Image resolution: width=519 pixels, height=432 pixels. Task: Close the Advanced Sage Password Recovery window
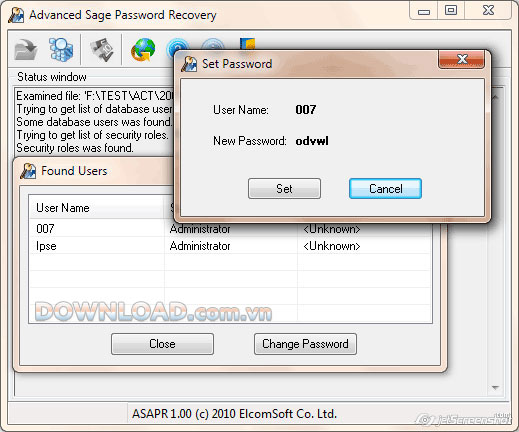[488, 11]
